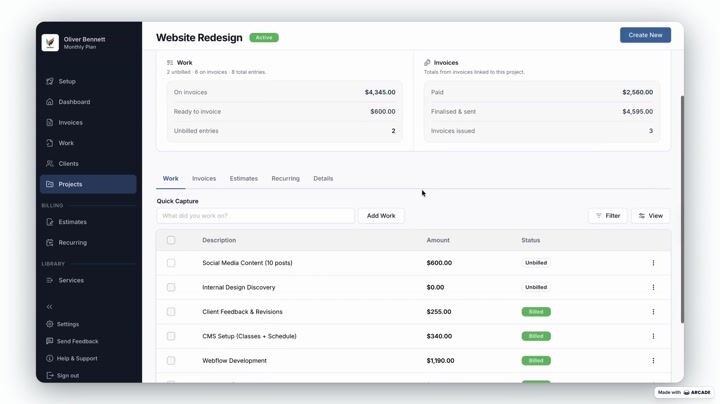Viewport: 720px width, 404px height.
Task: Click the page vertical scrollbar
Action: 682,209
